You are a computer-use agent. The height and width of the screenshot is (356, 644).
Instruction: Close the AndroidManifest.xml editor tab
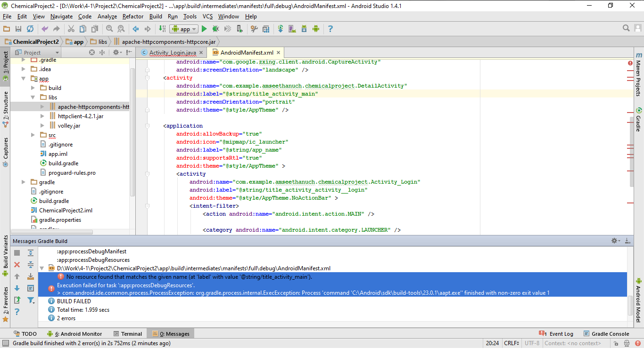click(x=278, y=53)
